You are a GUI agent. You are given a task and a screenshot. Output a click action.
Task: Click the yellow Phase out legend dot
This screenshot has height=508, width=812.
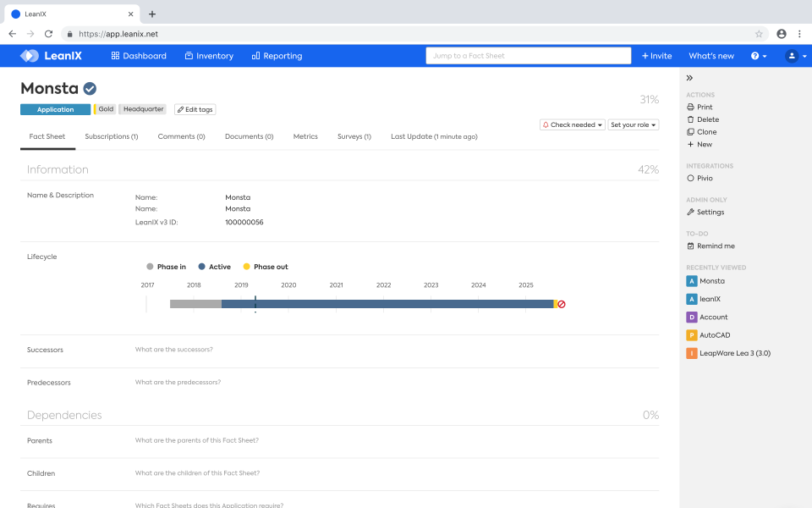point(246,267)
